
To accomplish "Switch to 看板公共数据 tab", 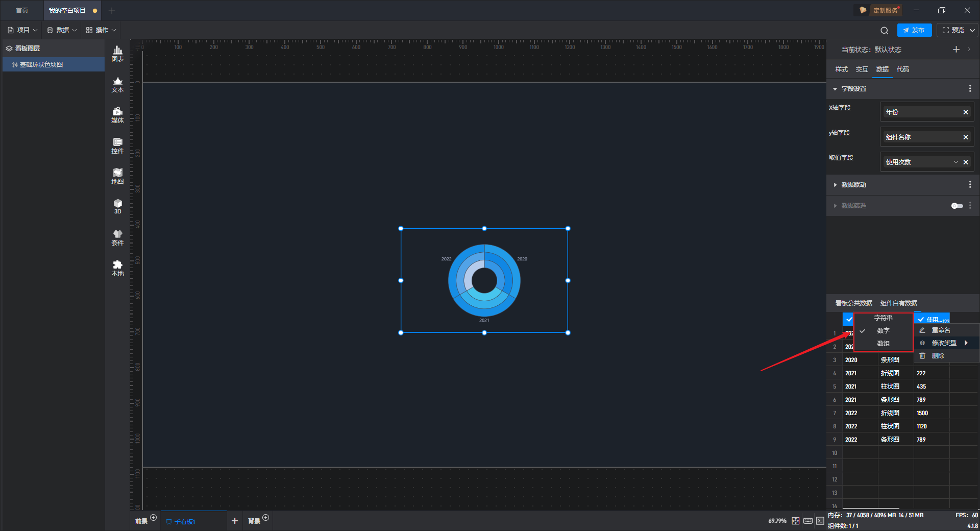I will (x=853, y=303).
